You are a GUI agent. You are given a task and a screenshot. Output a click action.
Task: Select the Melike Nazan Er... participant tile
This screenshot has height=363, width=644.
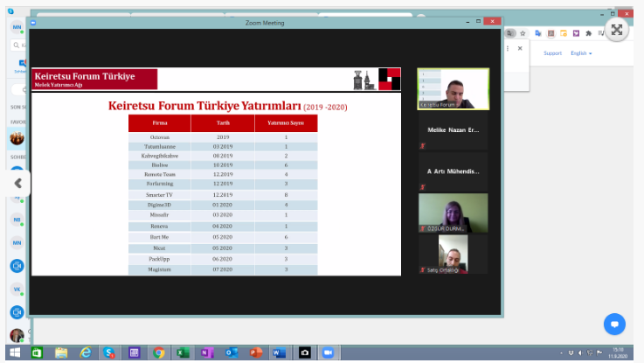click(x=453, y=130)
